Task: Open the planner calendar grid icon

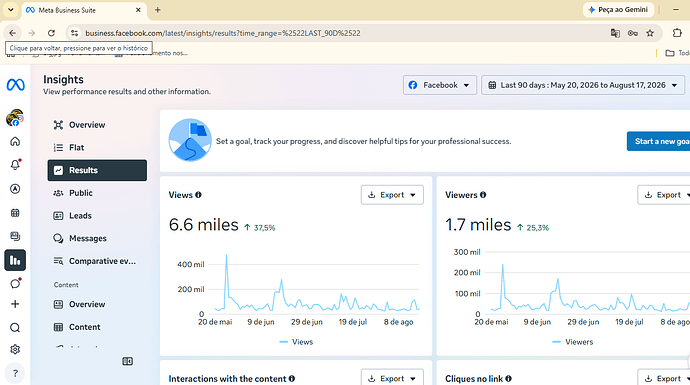Action: pyautogui.click(x=15, y=213)
